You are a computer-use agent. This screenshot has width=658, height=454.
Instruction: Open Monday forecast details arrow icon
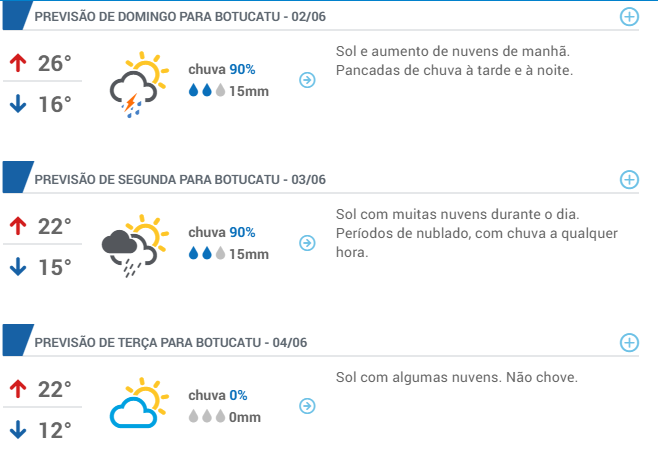pyautogui.click(x=307, y=243)
